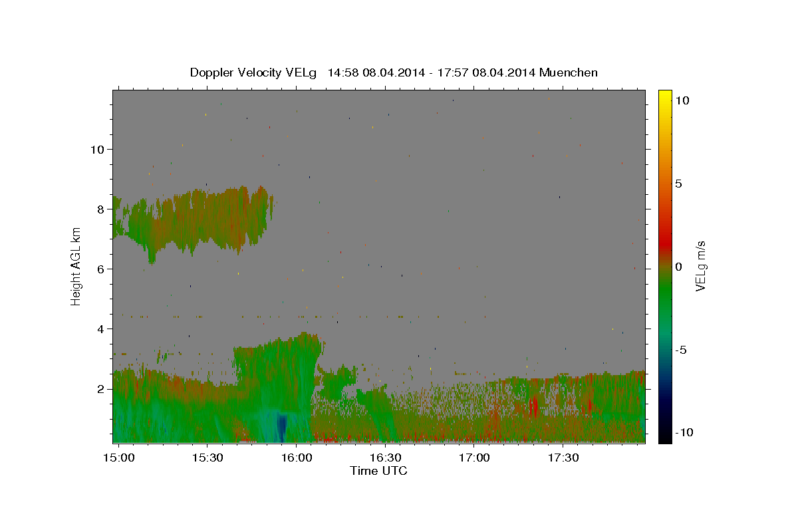Click the colorbar tick label 5
The height and width of the screenshot is (532, 798).
click(678, 184)
